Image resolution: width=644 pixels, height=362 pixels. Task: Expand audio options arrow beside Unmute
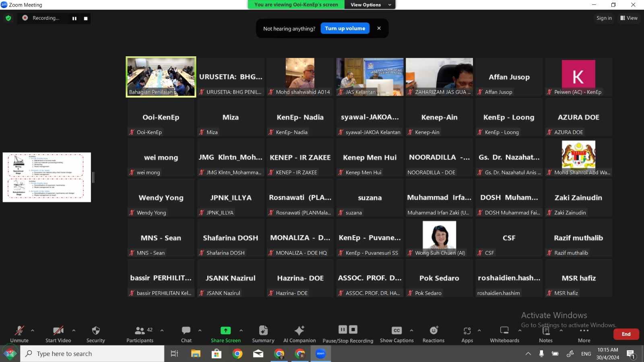coord(33,330)
